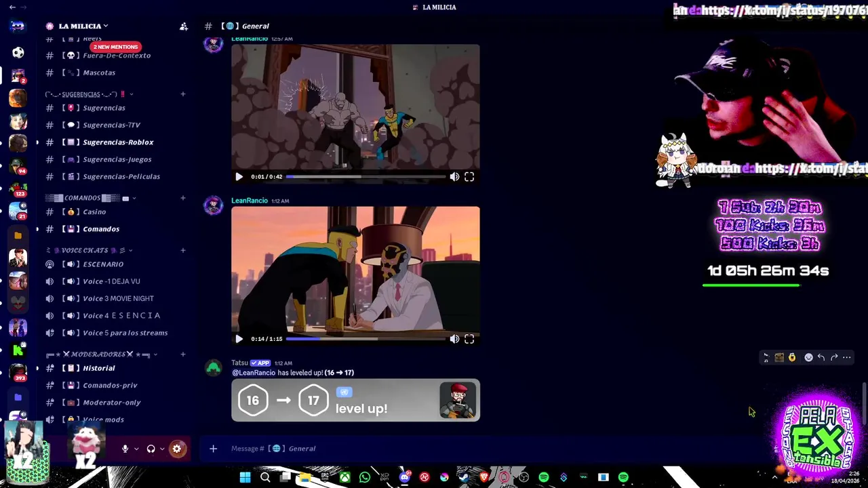Seek second video's progress bar
Image resolution: width=868 pixels, height=488 pixels.
366,339
